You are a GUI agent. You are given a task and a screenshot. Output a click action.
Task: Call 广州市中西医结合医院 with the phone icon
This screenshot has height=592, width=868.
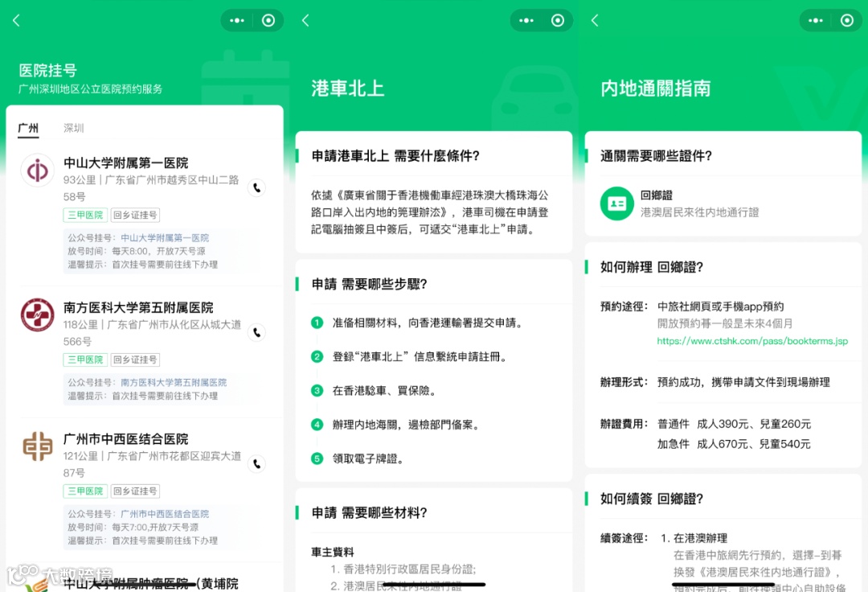257,463
